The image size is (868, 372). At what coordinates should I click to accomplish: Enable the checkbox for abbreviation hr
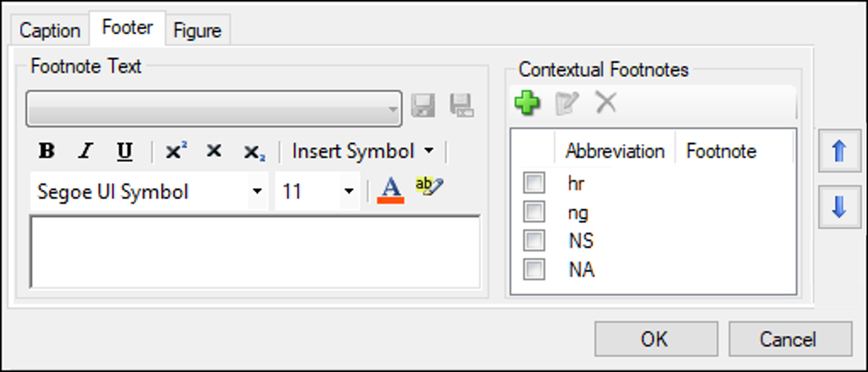(x=533, y=183)
